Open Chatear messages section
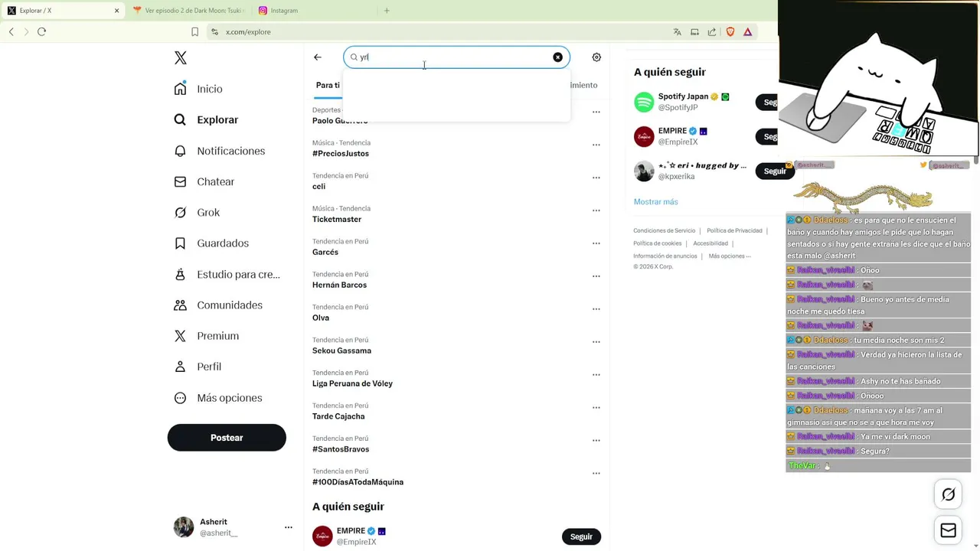Screen dimensions: 980x551 [204, 181]
